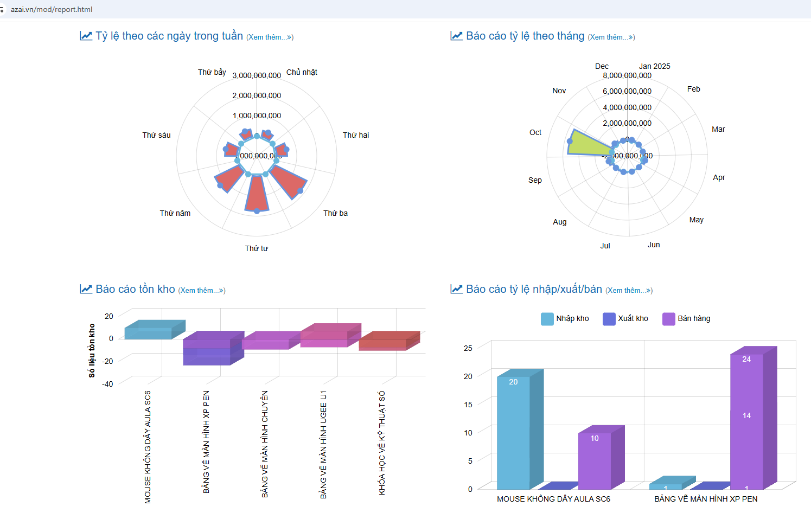
Task: Click the blue Nhập kho color swatch
Action: (x=547, y=319)
